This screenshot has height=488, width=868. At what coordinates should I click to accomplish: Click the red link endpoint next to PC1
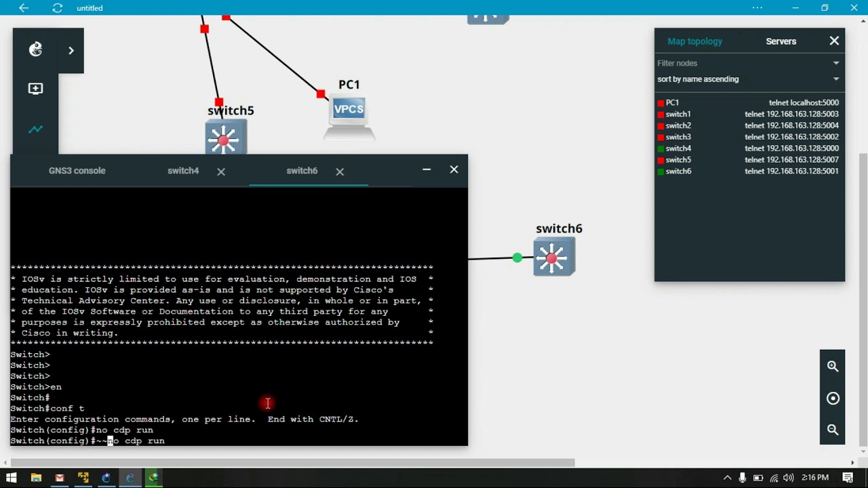[321, 94]
